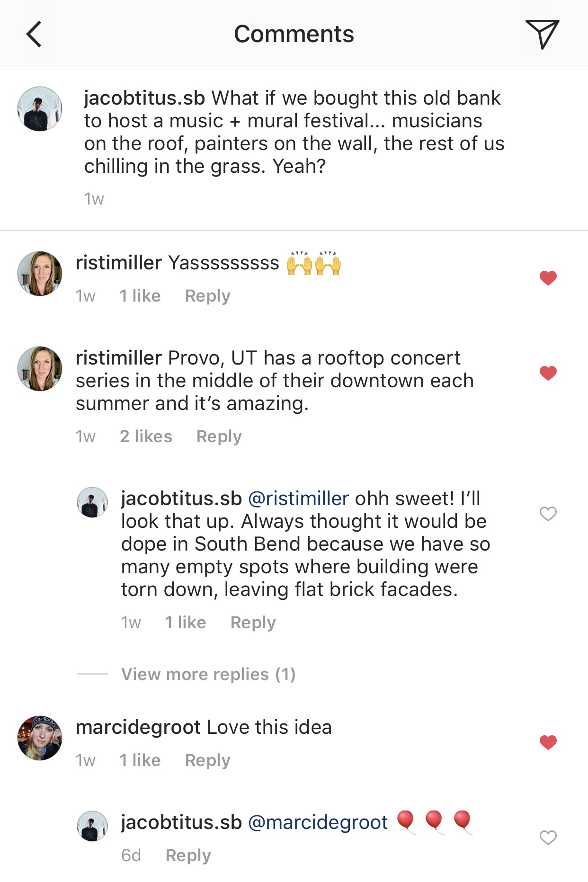Open the direct message paper plane icon

542,34
